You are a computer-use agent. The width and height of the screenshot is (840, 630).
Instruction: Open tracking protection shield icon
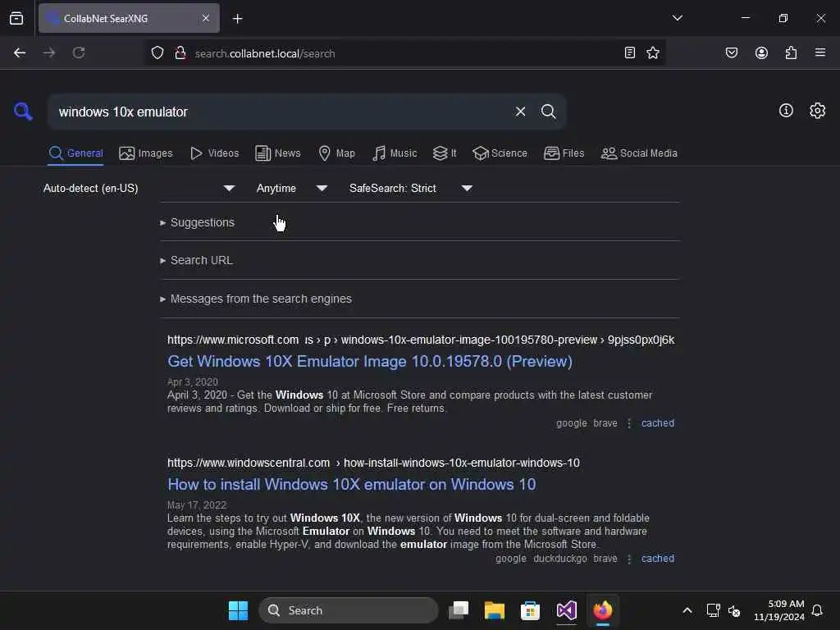157,52
